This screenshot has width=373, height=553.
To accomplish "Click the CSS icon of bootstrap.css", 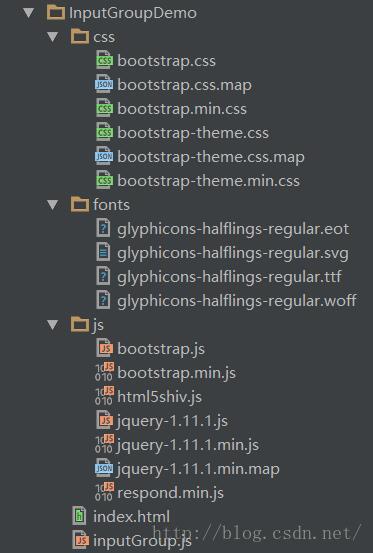I will click(104, 61).
